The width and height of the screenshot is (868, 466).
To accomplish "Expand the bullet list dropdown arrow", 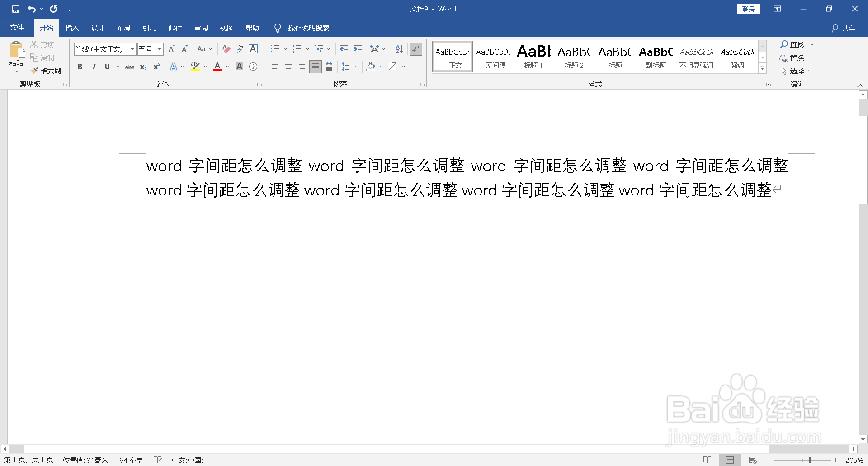I will click(285, 49).
